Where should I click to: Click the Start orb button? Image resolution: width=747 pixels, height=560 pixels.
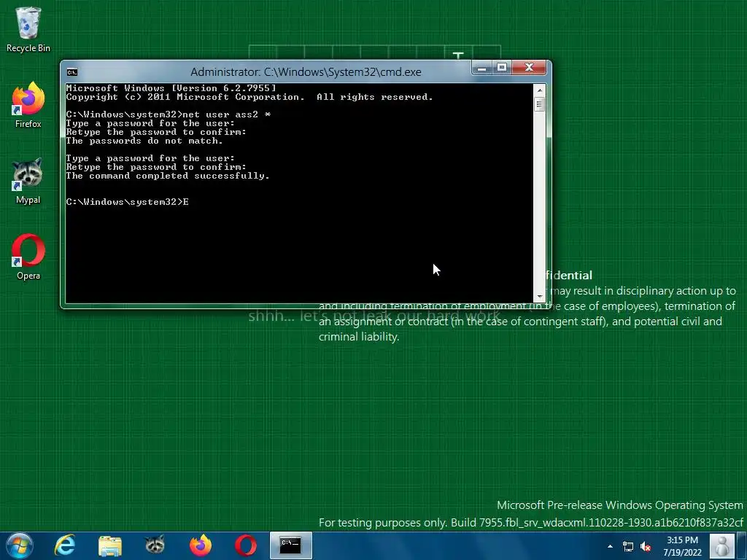pyautogui.click(x=19, y=545)
